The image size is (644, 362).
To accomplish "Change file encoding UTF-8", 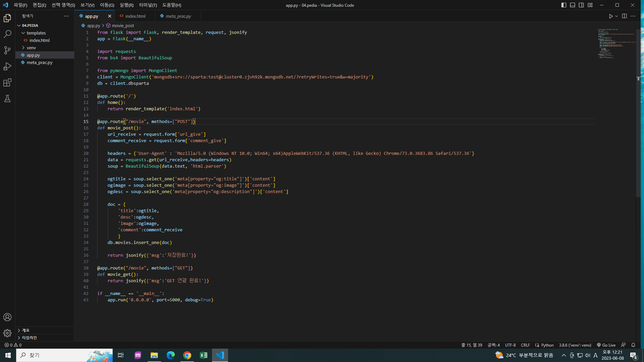I will [x=510, y=345].
